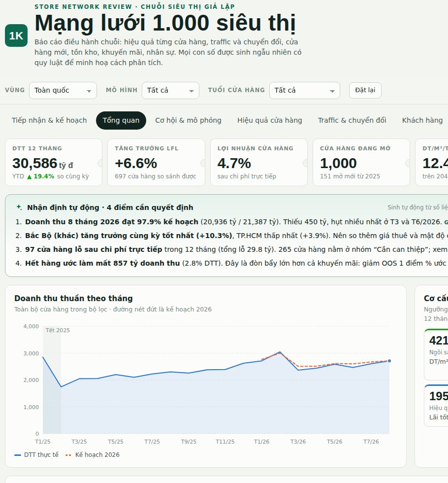Screen dimensions: 448x483
Task: Click the T1/25 x-axis label
Action: click(43, 442)
